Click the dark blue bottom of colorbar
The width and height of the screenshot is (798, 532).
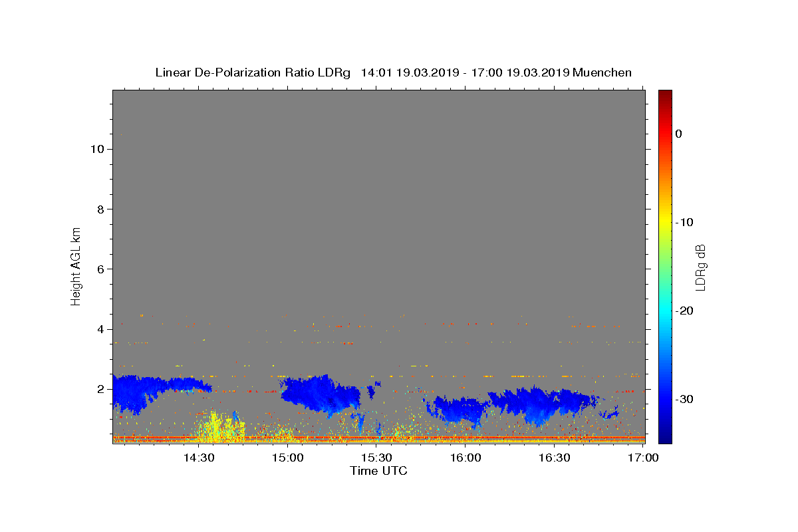coord(665,438)
